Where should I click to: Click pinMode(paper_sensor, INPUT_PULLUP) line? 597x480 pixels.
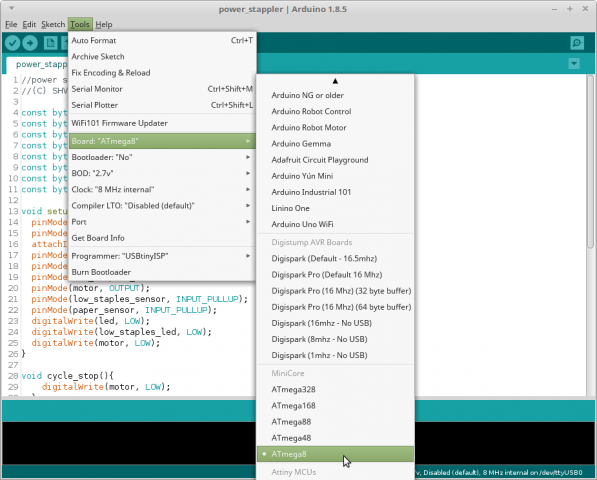tap(124, 310)
